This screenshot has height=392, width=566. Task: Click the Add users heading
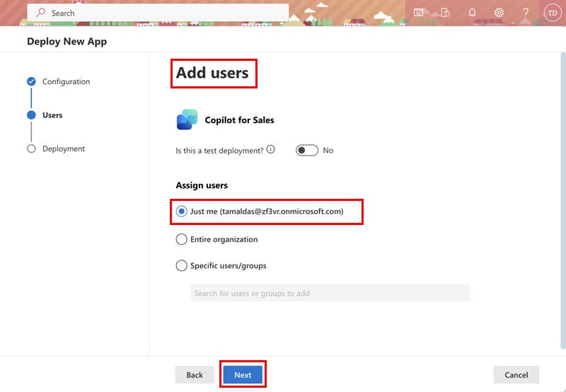point(212,73)
